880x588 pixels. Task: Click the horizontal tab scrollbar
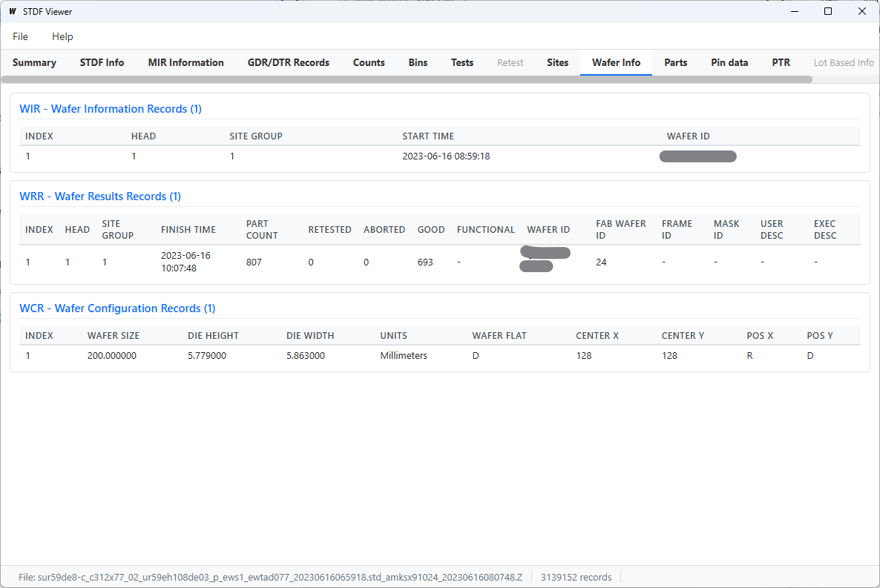pyautogui.click(x=407, y=79)
